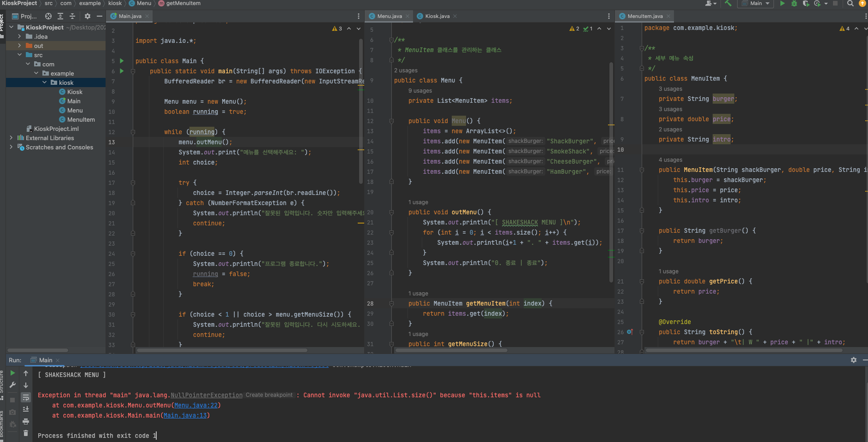
Task: Collapse the KioskProject root node
Action: 11,27
